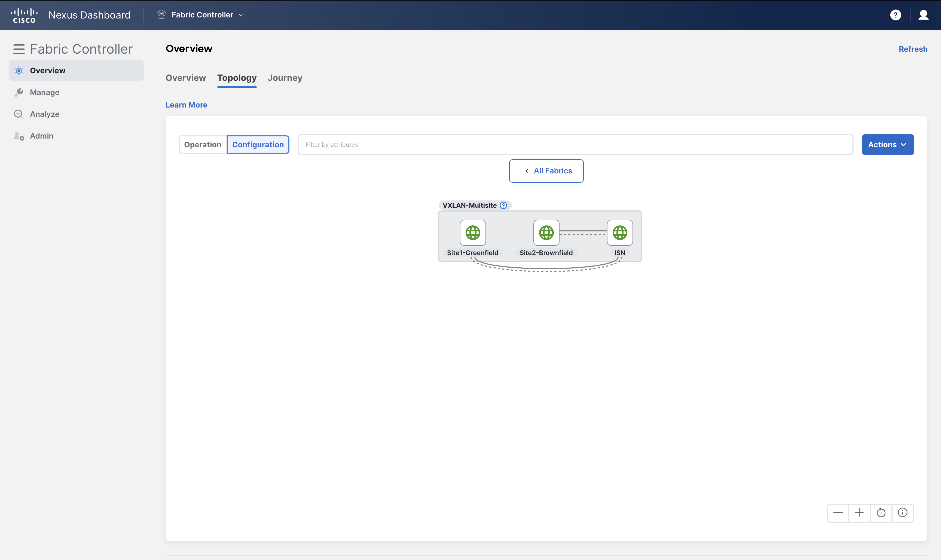This screenshot has width=941, height=560.
Task: Switch to Configuration mode
Action: (x=258, y=145)
